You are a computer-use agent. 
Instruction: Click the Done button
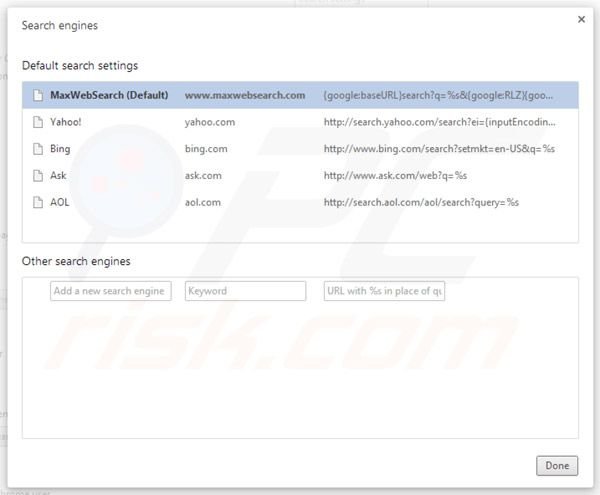pyautogui.click(x=557, y=466)
